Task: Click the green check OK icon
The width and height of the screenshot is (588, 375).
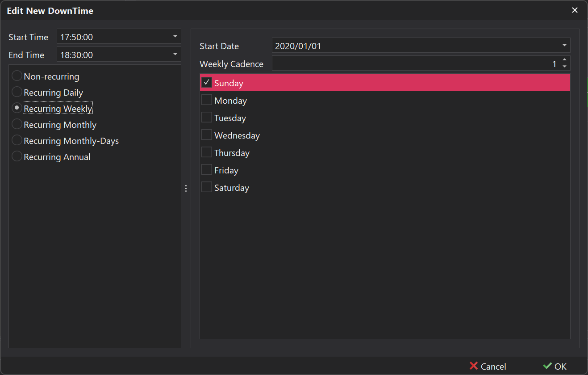Action: coord(548,366)
